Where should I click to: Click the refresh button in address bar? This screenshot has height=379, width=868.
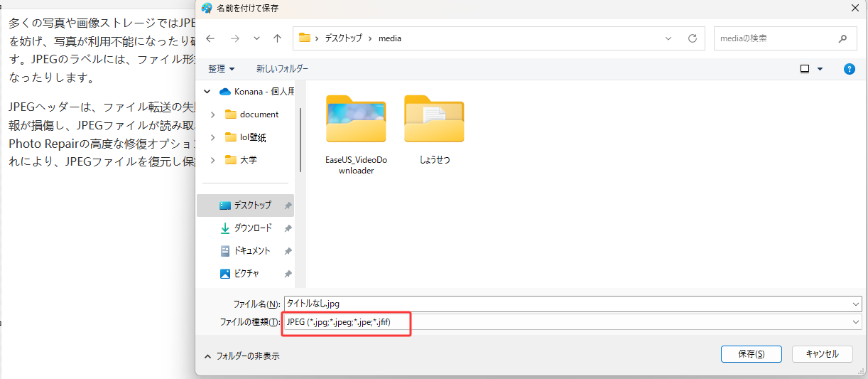693,38
